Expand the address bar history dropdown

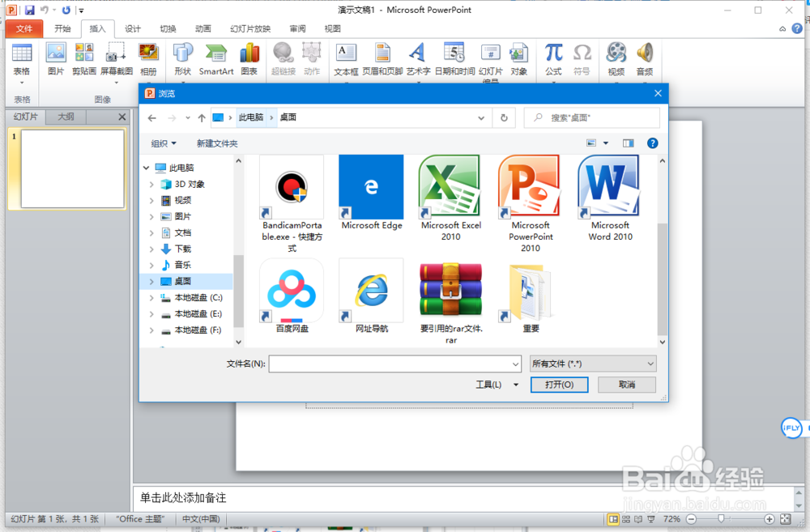pyautogui.click(x=481, y=118)
